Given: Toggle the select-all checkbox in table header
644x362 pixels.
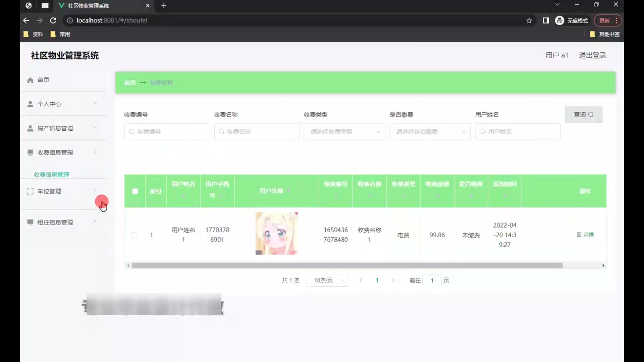Looking at the screenshot, I should pos(135,191).
